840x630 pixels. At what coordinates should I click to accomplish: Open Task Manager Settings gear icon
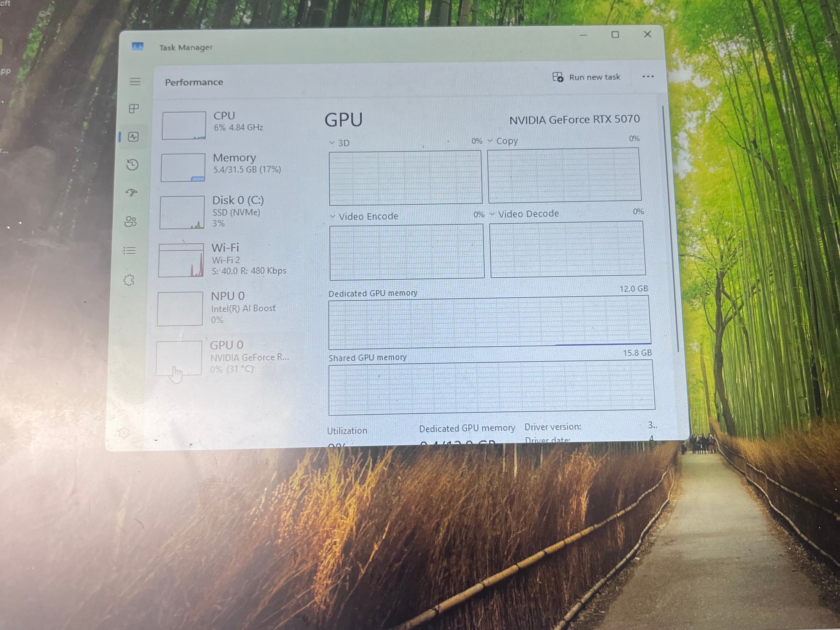pos(124,432)
